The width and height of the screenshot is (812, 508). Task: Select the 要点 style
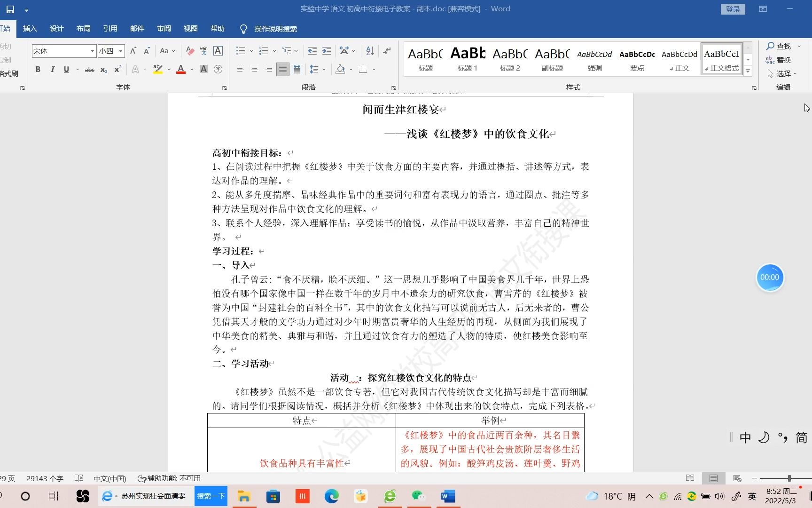637,59
